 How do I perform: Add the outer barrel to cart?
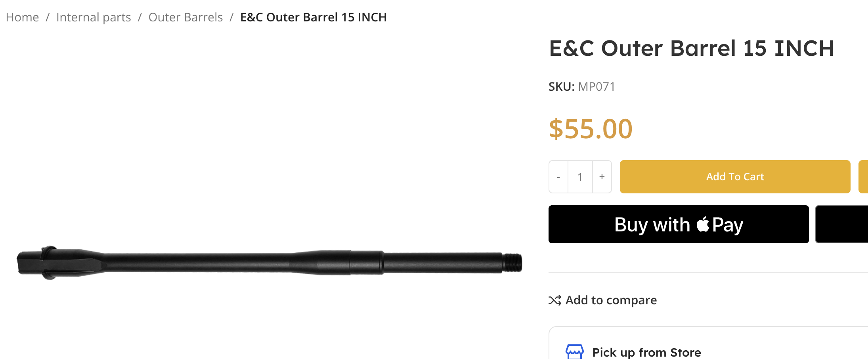click(x=735, y=177)
